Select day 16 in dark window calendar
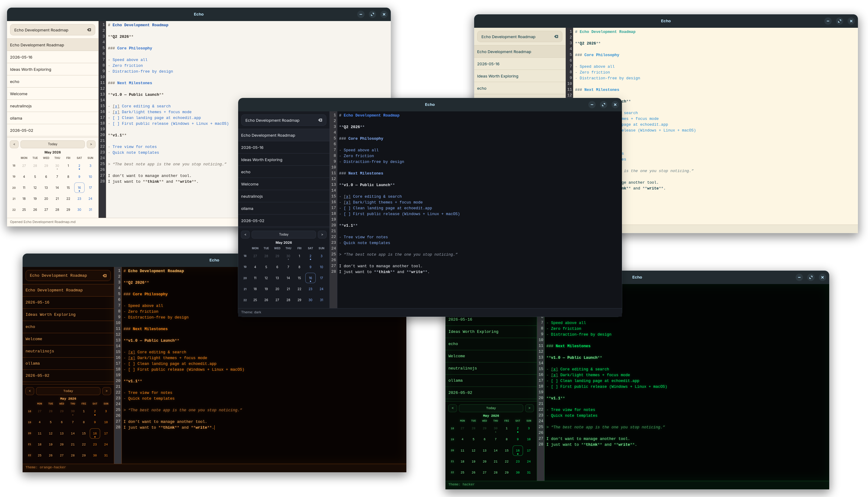The image size is (868, 497). tap(310, 278)
